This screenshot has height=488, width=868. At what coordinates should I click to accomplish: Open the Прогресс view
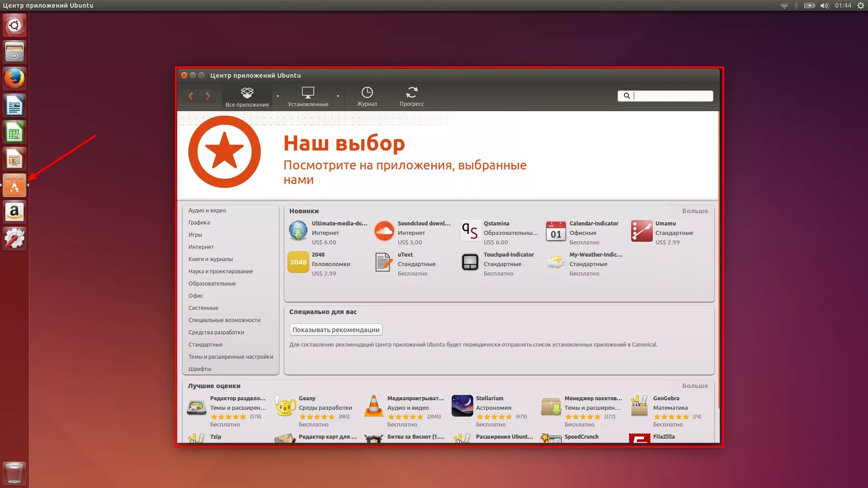click(x=411, y=97)
